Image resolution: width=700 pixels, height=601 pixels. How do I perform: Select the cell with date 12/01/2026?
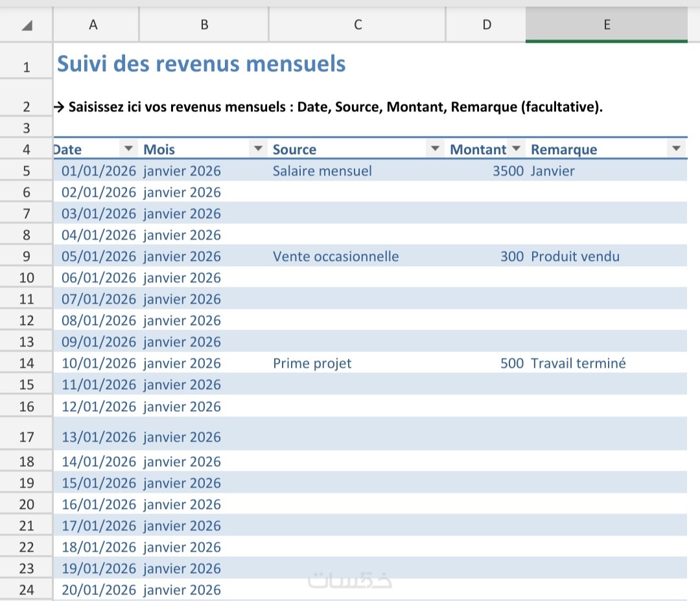click(x=96, y=407)
